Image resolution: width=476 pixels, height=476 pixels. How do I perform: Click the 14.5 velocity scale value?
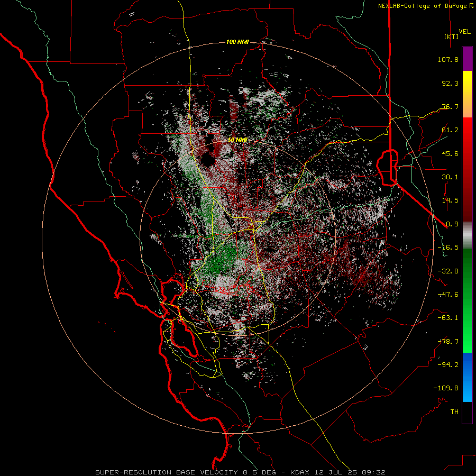coord(450,200)
